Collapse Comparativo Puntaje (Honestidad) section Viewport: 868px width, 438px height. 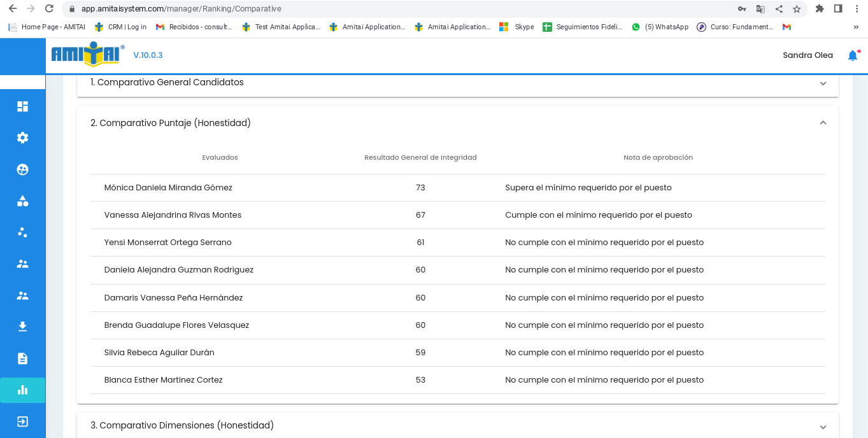[823, 123]
